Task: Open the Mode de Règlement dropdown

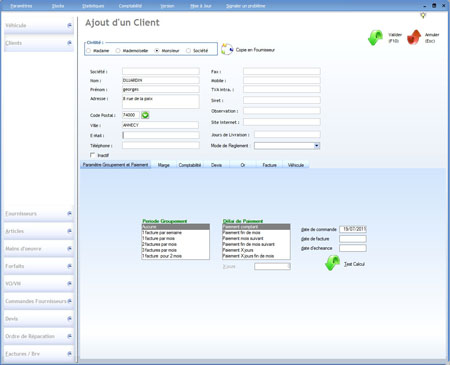Action: pos(317,146)
